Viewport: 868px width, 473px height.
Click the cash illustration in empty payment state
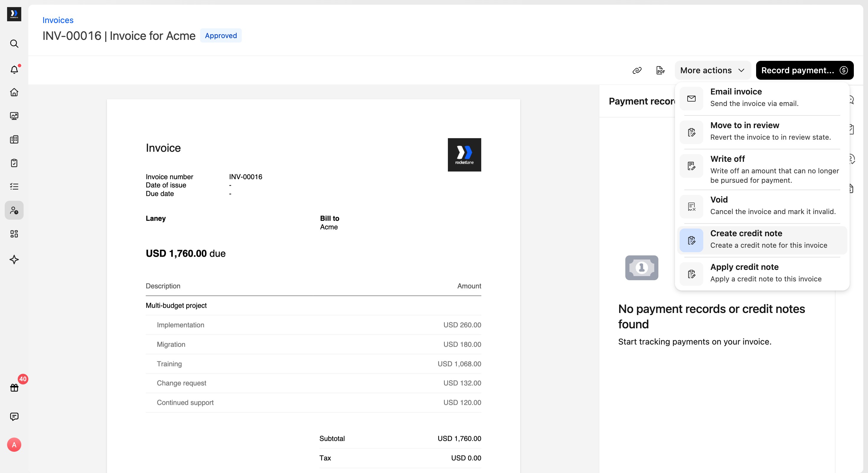[642, 268]
